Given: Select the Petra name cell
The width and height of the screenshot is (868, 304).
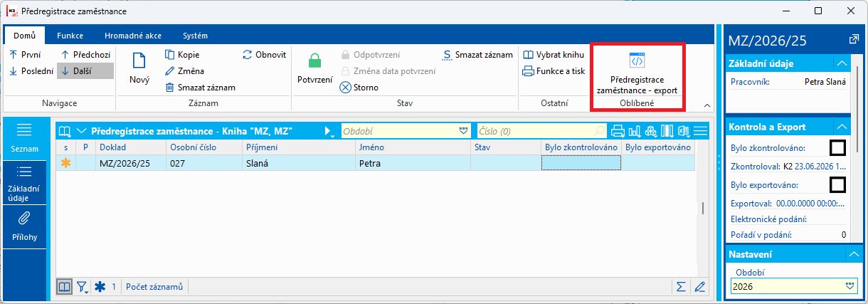Looking at the screenshot, I should click(x=413, y=163).
